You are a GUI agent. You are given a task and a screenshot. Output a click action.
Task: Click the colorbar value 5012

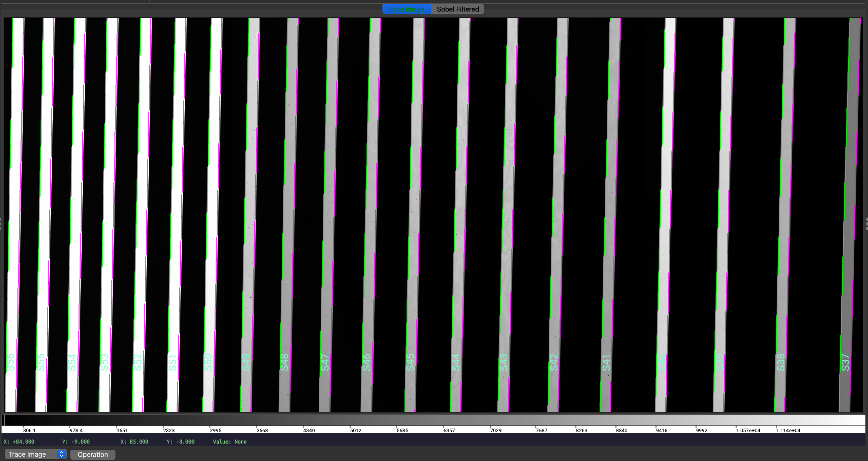[x=356, y=430]
